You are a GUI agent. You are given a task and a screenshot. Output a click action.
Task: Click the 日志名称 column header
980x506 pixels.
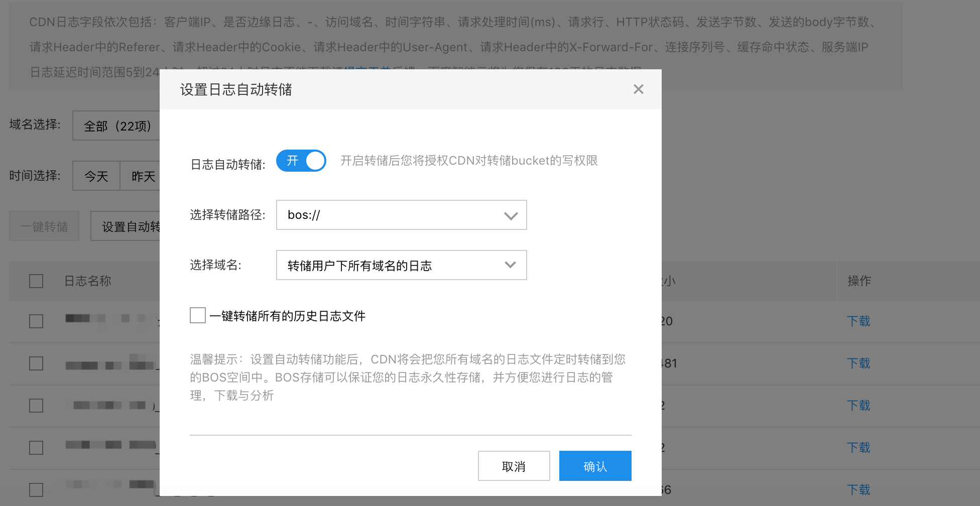88,281
